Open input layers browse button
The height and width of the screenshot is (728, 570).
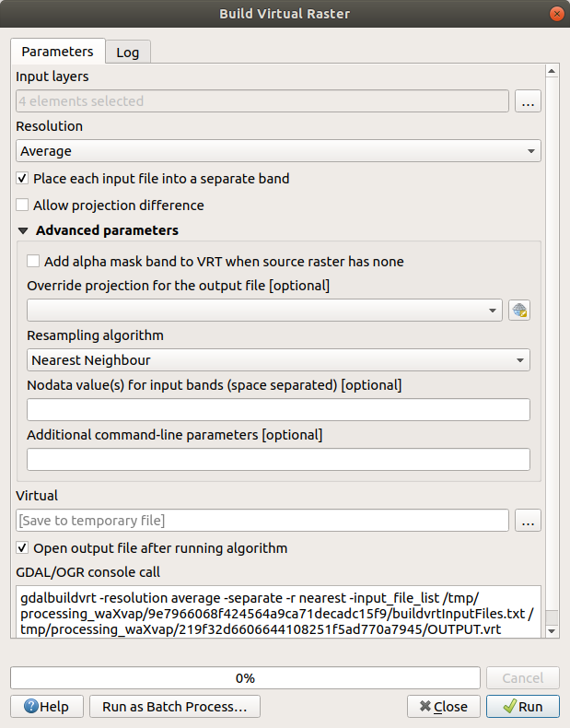point(528,101)
